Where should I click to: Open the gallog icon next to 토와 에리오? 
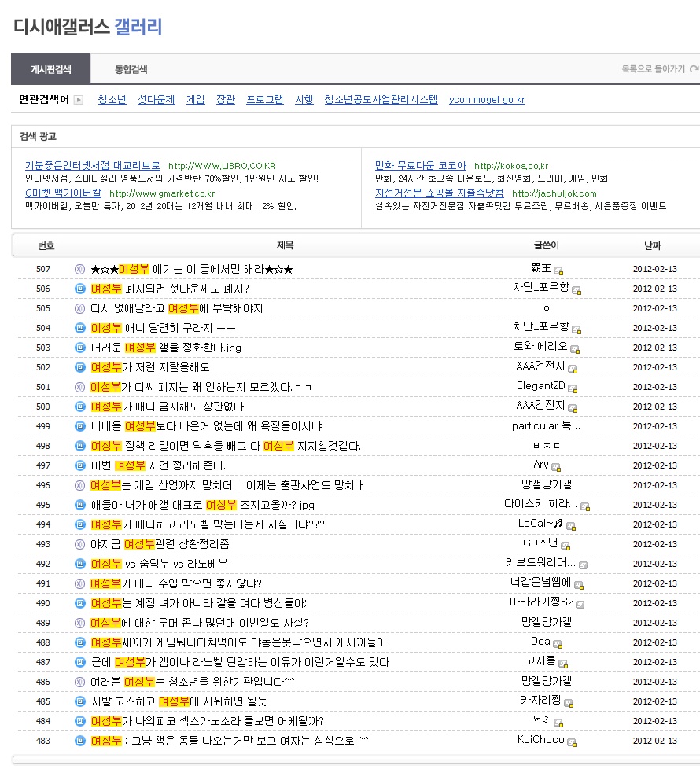pos(575,349)
